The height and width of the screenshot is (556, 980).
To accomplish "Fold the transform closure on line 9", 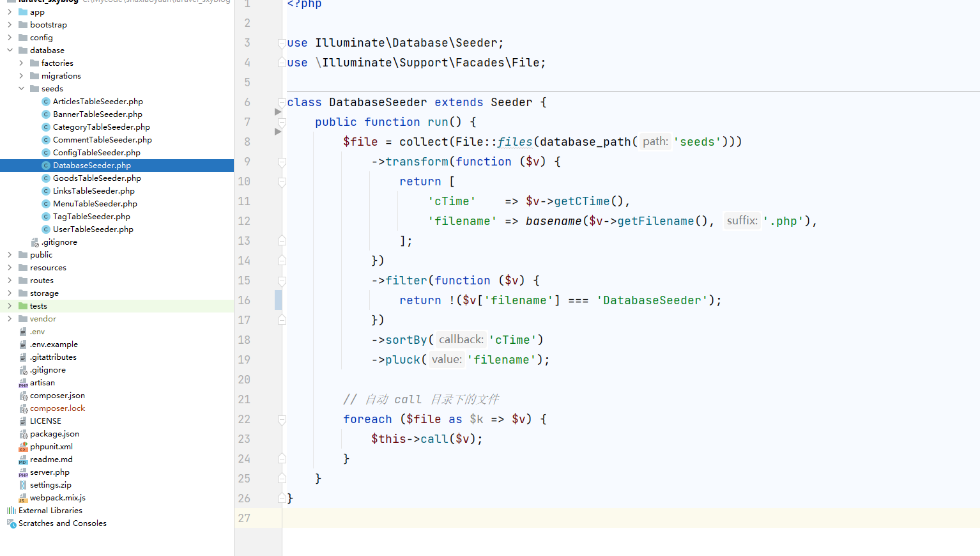I will [282, 162].
